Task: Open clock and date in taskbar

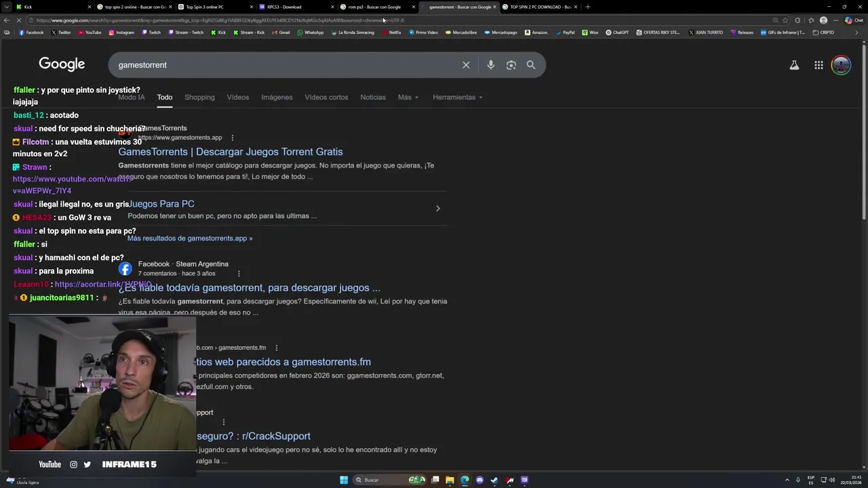Action: tap(851, 480)
